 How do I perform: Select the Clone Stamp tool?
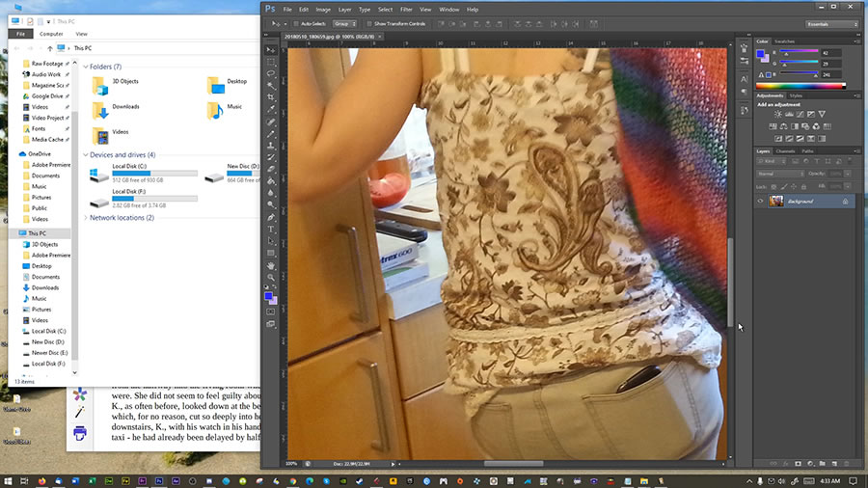point(271,146)
